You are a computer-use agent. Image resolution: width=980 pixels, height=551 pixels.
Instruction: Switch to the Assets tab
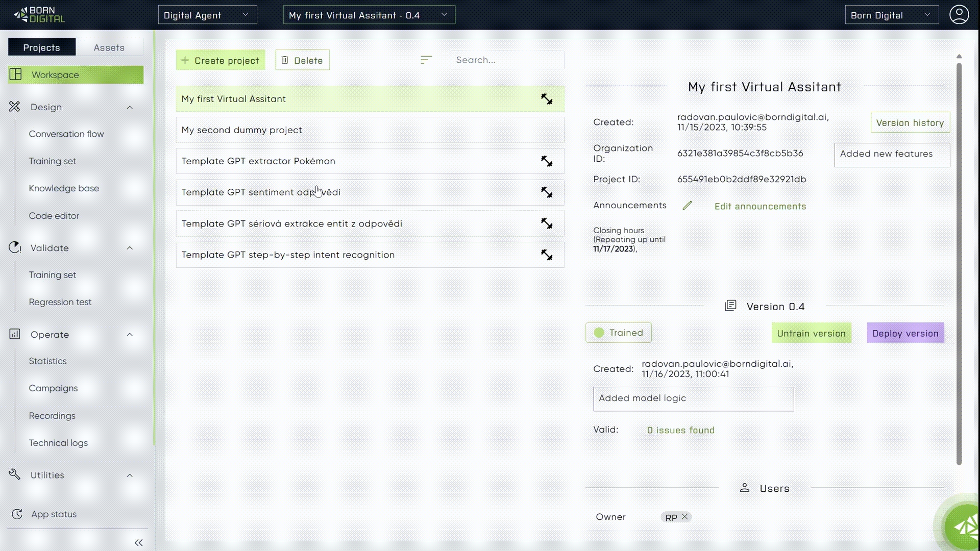109,47
